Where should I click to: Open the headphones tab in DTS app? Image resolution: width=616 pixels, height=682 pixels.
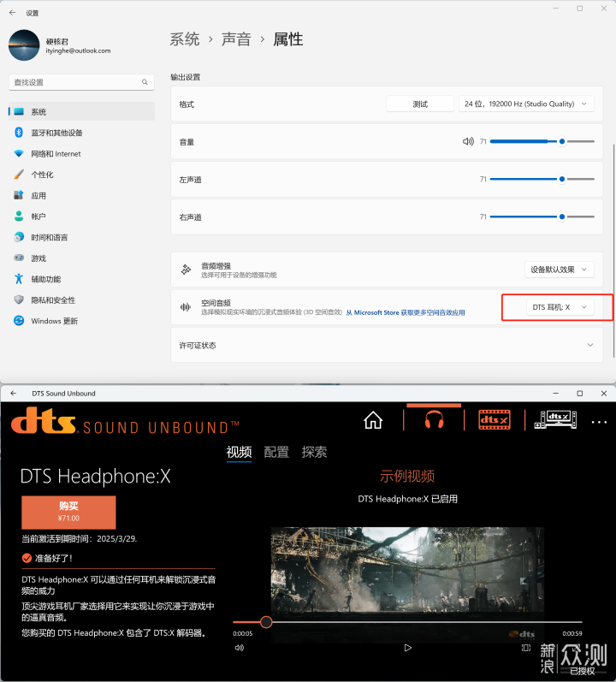[x=434, y=420]
